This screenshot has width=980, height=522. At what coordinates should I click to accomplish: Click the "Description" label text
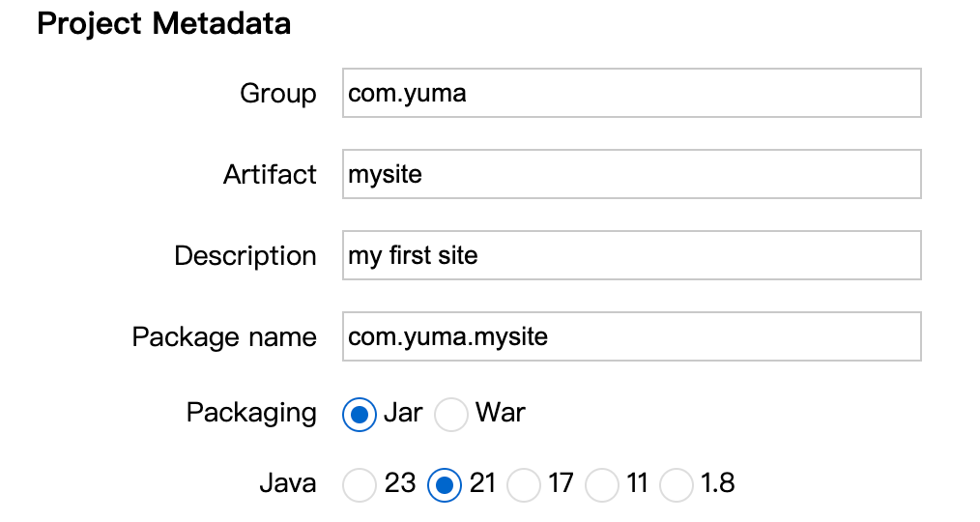tap(245, 256)
